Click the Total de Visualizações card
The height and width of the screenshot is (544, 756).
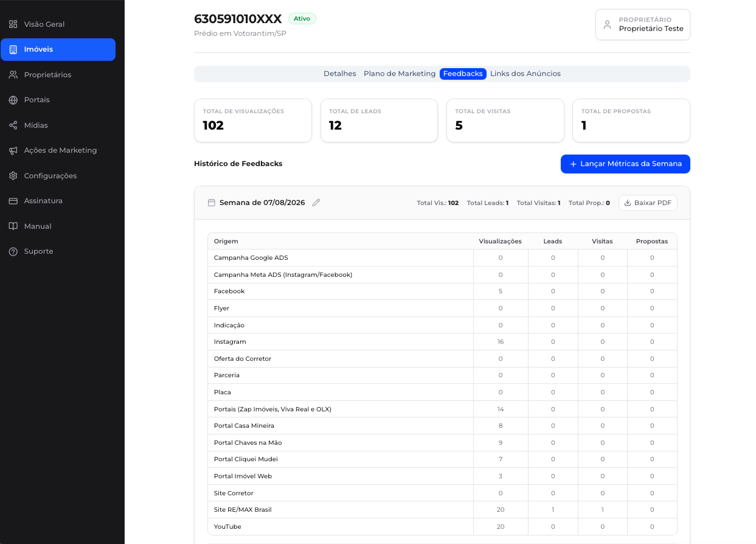tap(253, 120)
